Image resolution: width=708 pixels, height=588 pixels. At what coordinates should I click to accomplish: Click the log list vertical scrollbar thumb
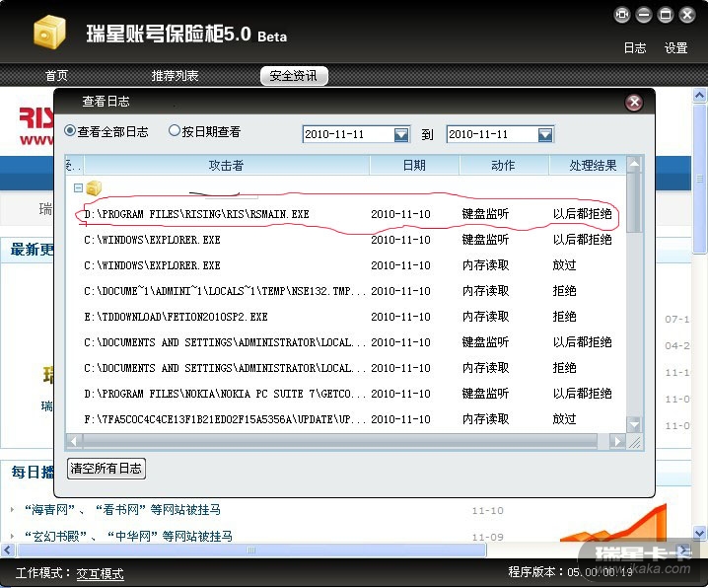[x=634, y=202]
